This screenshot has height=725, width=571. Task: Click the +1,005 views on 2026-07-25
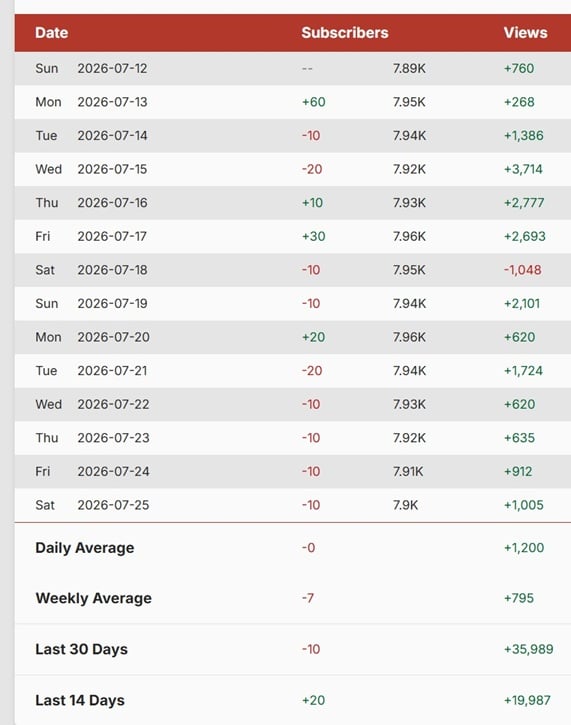[523, 505]
